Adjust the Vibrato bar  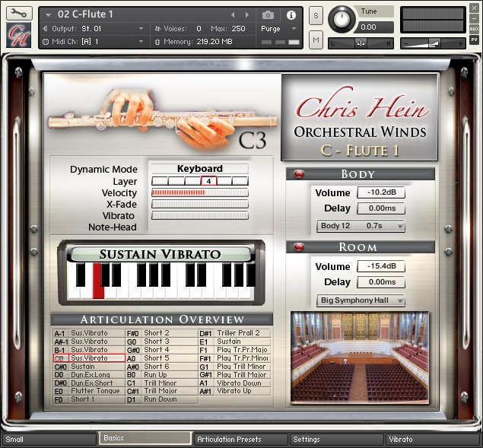click(200, 215)
